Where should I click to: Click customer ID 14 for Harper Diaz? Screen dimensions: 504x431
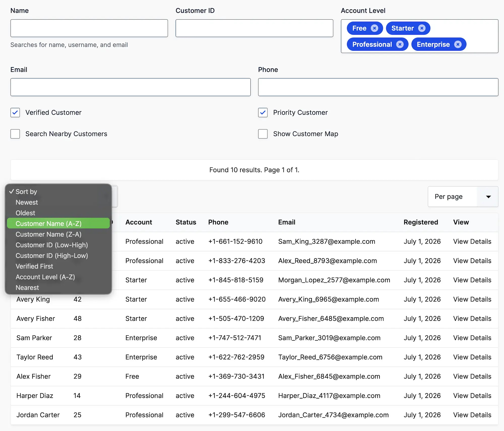(77, 396)
